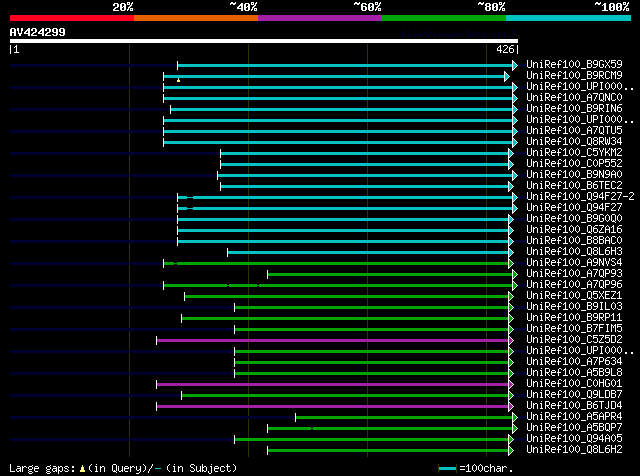This screenshot has width=640, height=476.
Task: Select the UniRef100_Q8L6H2 label
Action: click(x=574, y=450)
